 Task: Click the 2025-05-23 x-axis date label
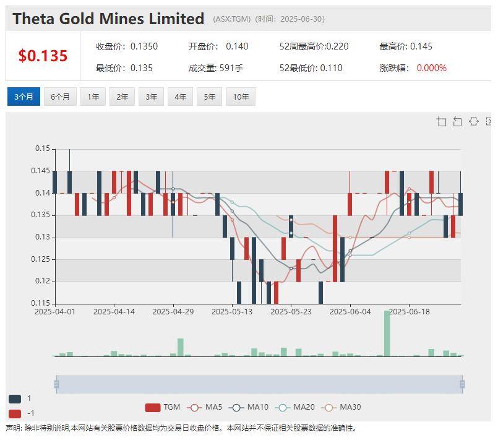click(x=291, y=312)
